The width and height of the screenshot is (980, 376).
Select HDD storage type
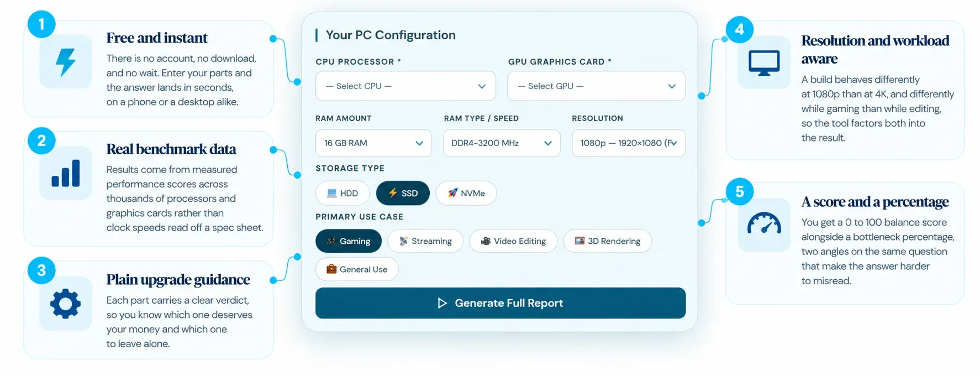point(342,193)
